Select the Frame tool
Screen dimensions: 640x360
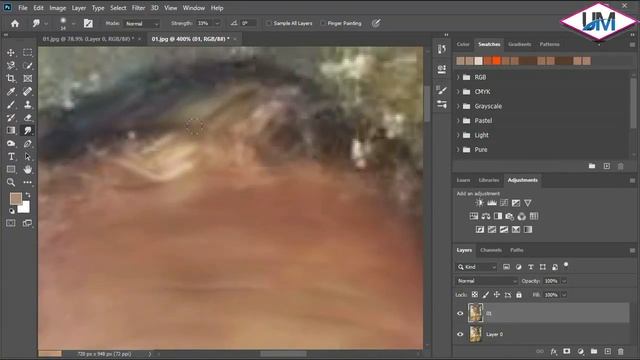tap(27, 78)
